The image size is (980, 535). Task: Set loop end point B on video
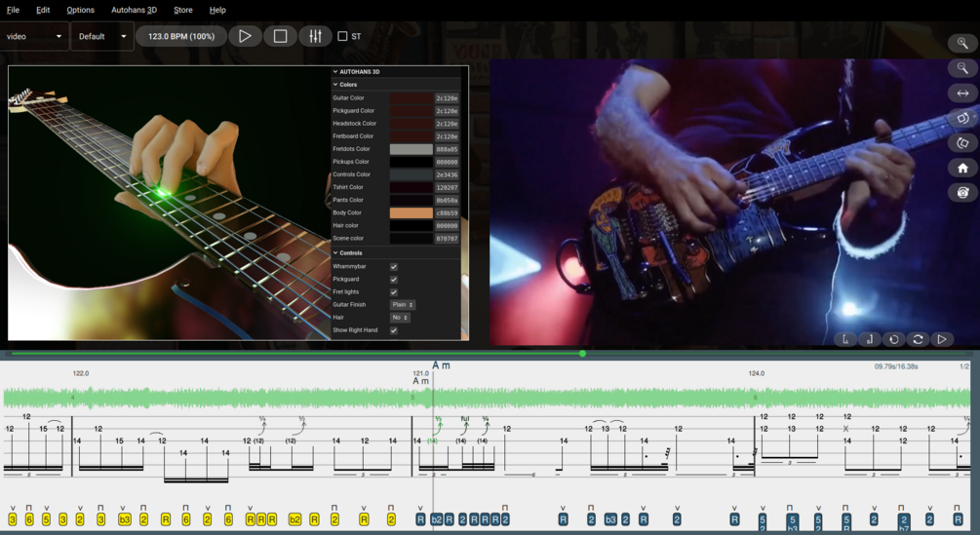[x=870, y=339]
